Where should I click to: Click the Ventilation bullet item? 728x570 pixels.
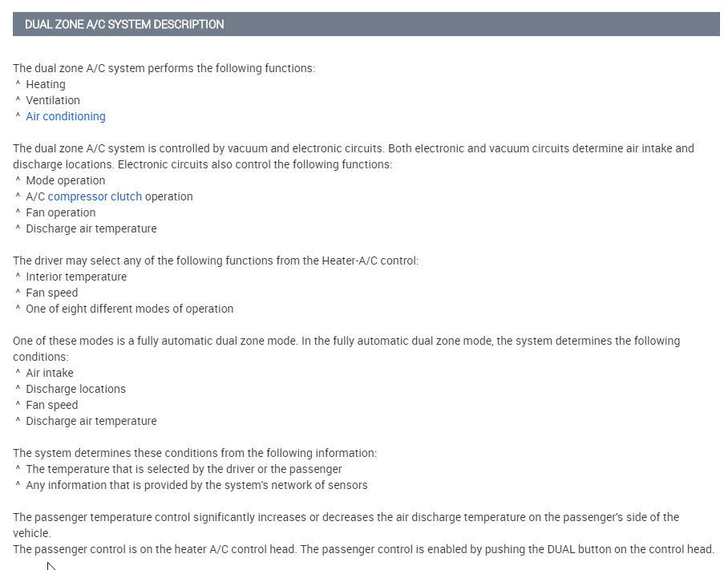point(53,100)
